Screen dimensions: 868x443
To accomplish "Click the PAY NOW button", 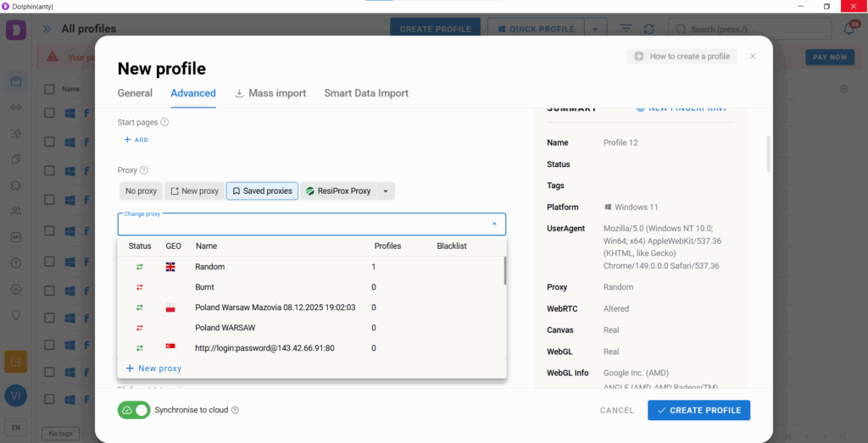I will pos(830,57).
